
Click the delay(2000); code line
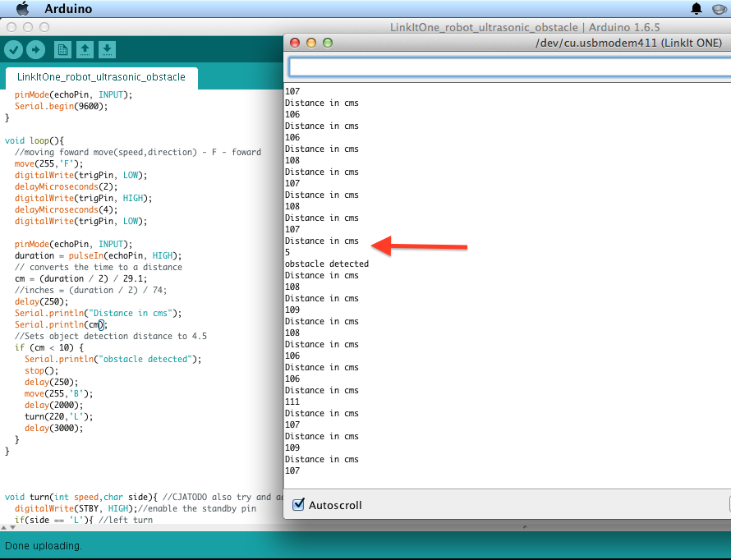pos(53,405)
